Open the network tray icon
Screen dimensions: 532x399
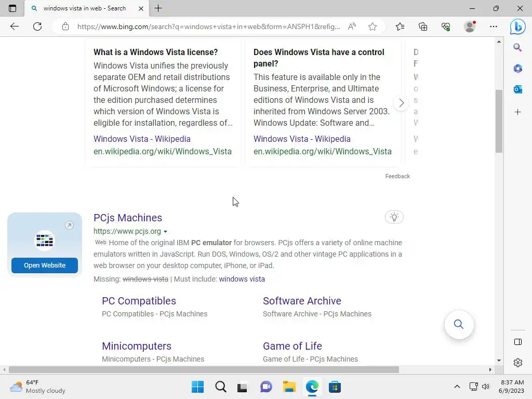click(474, 387)
